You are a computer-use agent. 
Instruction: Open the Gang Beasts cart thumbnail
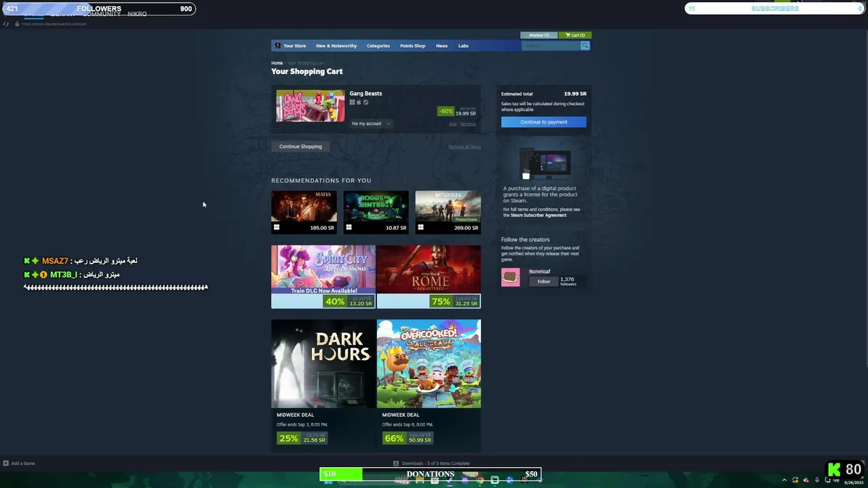pyautogui.click(x=310, y=106)
